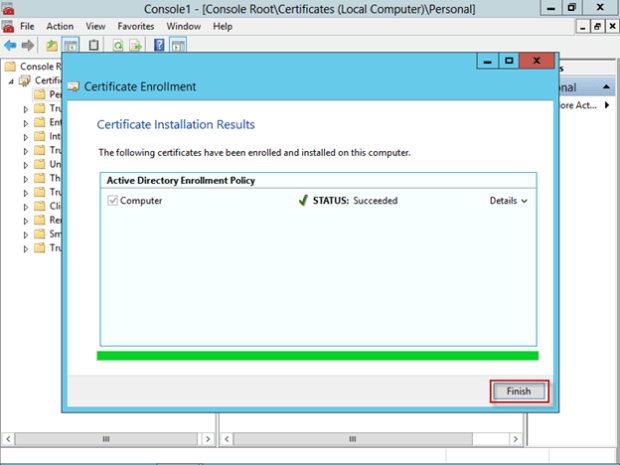Viewport: 620px width, 465px height.
Task: Open the Favorites menu
Action: (135, 26)
